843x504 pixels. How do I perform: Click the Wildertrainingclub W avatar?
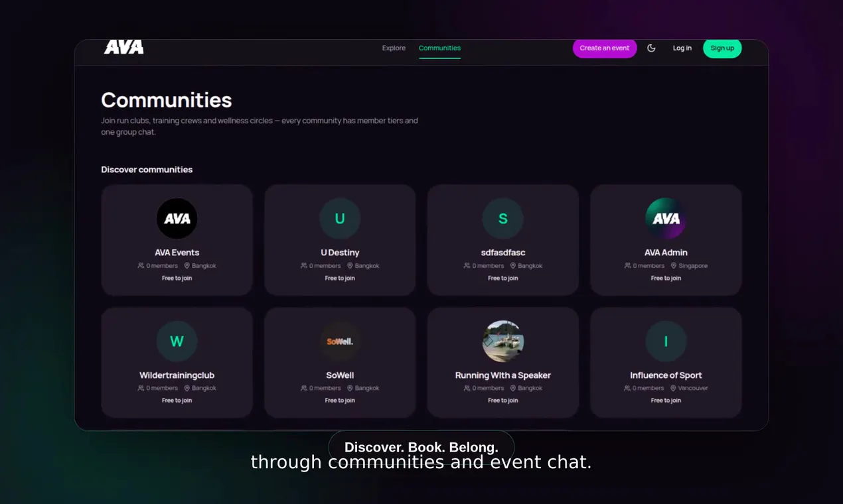point(177,341)
